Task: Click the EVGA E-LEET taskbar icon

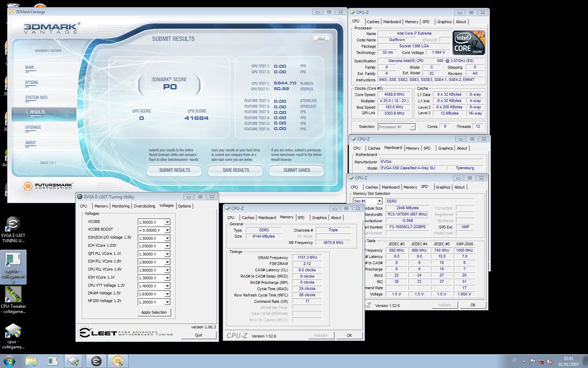Action: click(x=96, y=361)
